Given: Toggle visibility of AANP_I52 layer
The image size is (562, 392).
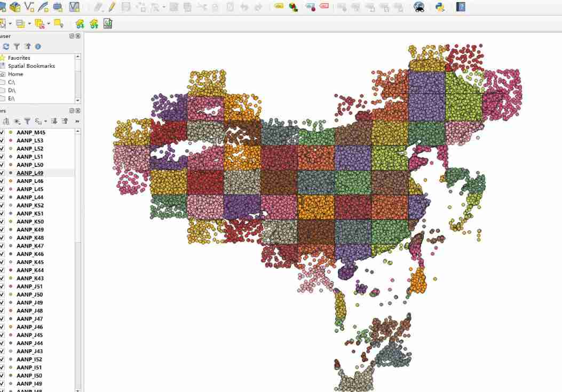Looking at the screenshot, I should 2,359.
